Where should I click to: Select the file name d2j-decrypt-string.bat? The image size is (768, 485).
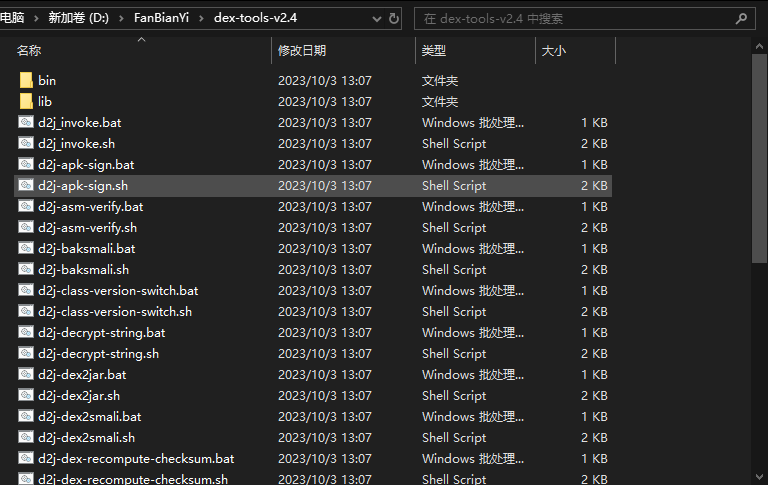tap(101, 333)
